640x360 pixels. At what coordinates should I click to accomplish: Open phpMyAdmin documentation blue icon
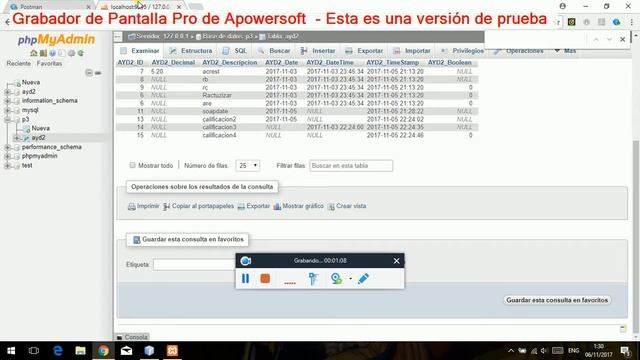tap(53, 53)
